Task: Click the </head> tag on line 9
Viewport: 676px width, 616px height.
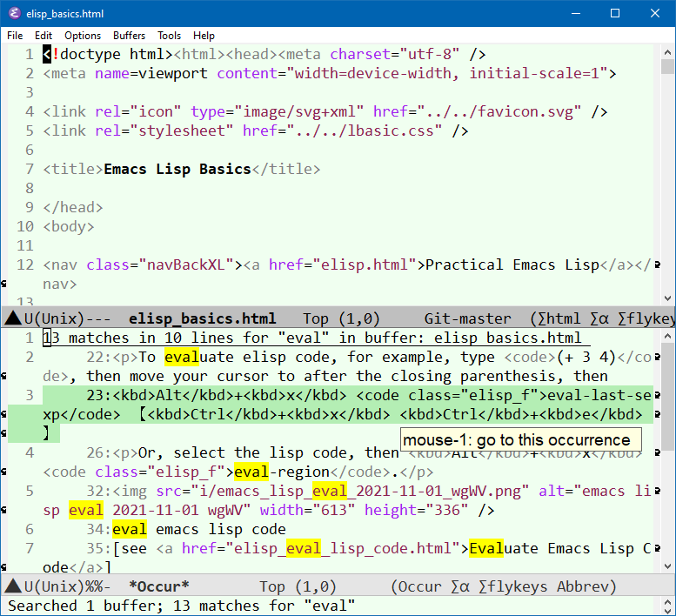Action: [x=73, y=207]
